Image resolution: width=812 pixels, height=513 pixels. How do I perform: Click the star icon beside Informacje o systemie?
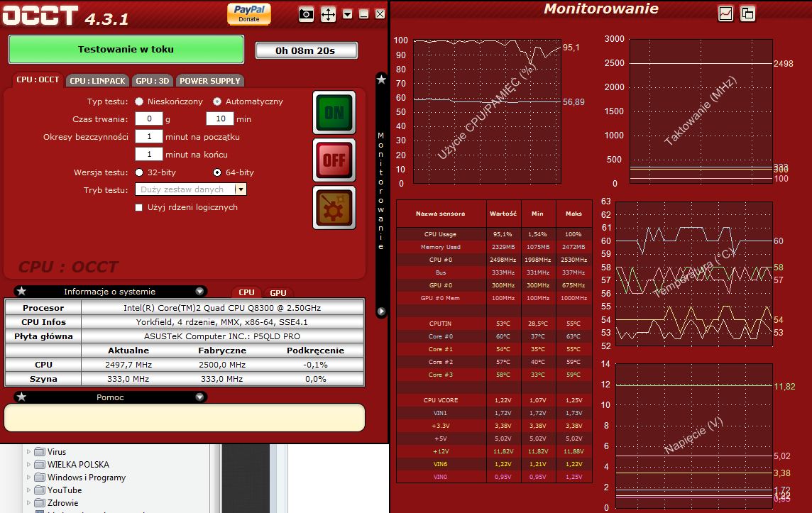pos(21,291)
